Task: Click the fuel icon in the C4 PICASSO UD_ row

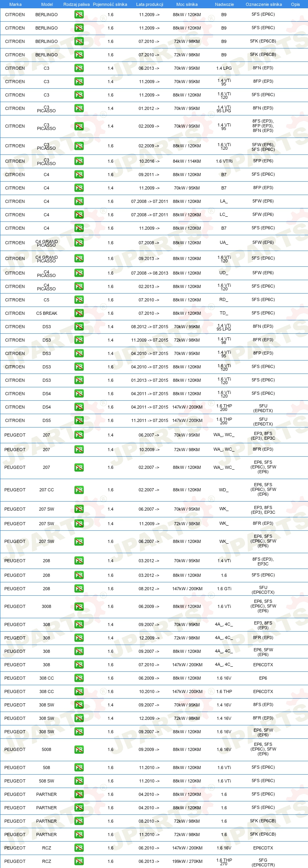Action: coord(79,273)
